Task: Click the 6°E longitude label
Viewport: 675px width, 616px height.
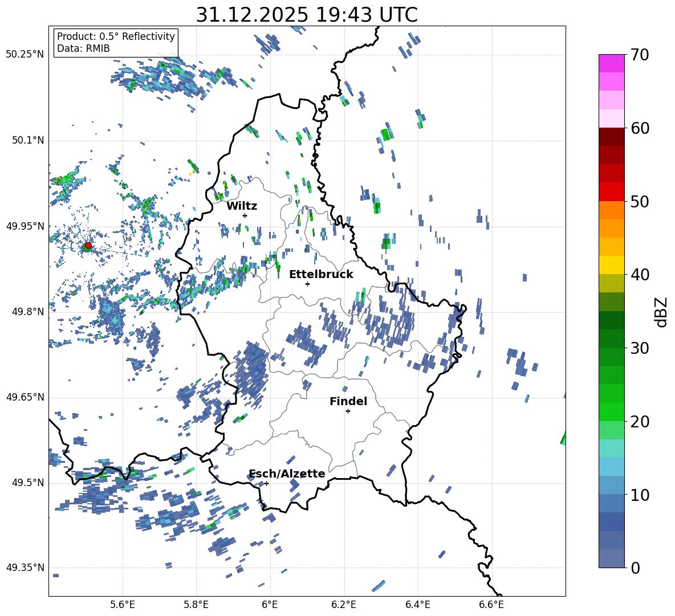Action: point(270,605)
